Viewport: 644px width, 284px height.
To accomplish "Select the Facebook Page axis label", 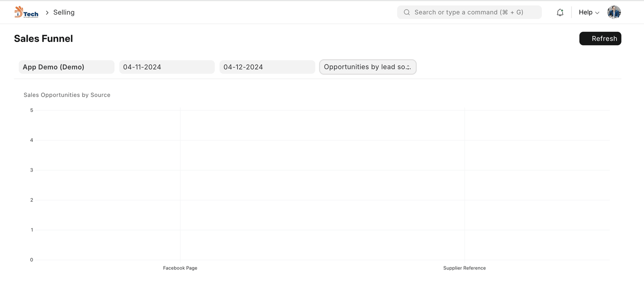I will (180, 268).
